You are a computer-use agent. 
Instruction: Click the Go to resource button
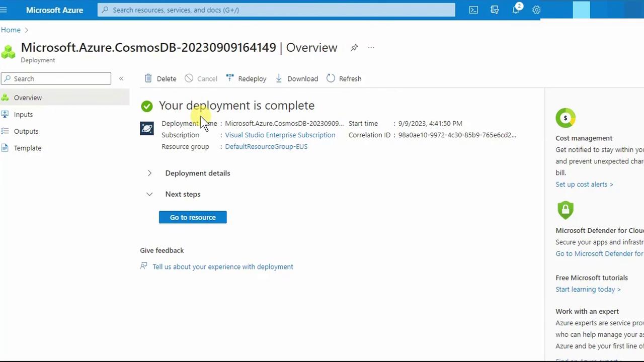[x=193, y=217]
